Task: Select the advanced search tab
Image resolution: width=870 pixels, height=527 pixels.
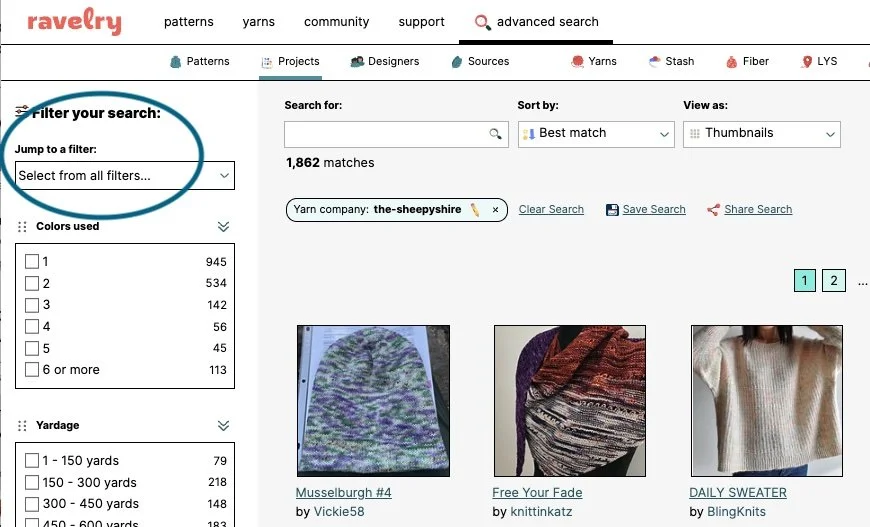Action: [537, 22]
